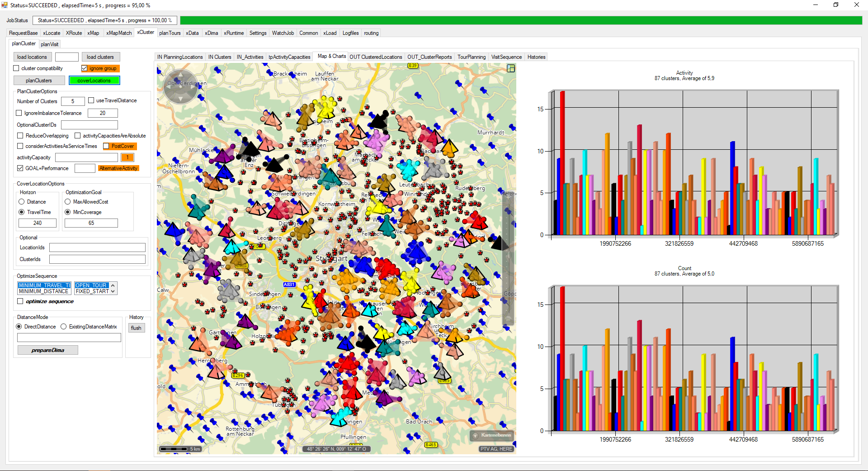This screenshot has height=471, width=868.
Task: Click the Number of Clusters input field
Action: (72, 101)
